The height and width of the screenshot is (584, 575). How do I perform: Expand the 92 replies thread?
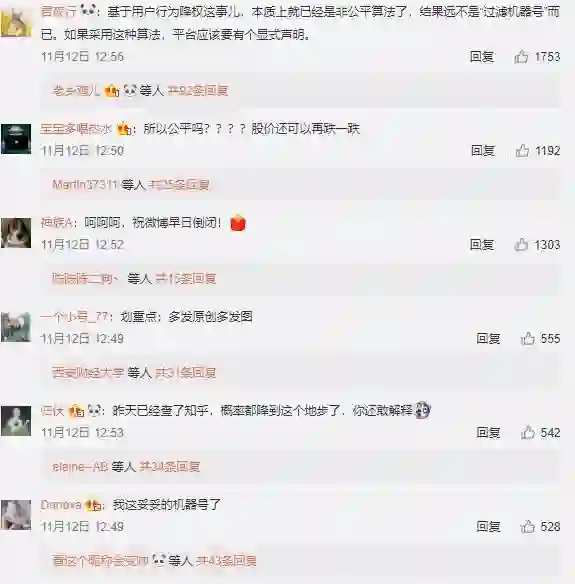click(197, 91)
